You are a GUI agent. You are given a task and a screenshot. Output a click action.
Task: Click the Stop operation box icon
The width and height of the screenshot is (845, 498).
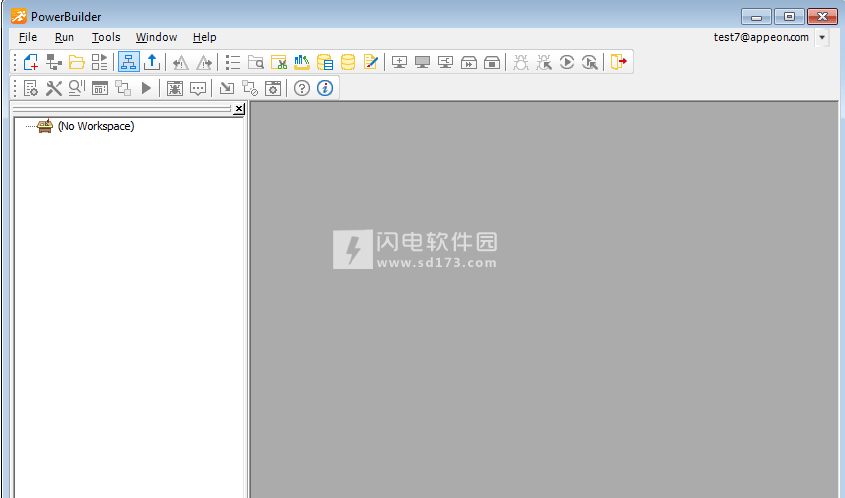(x=492, y=62)
